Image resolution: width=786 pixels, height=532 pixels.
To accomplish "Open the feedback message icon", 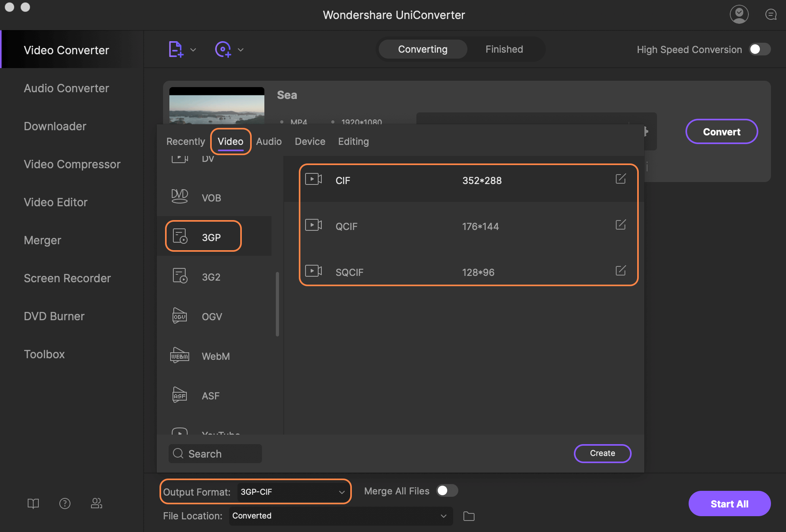I will pos(771,15).
